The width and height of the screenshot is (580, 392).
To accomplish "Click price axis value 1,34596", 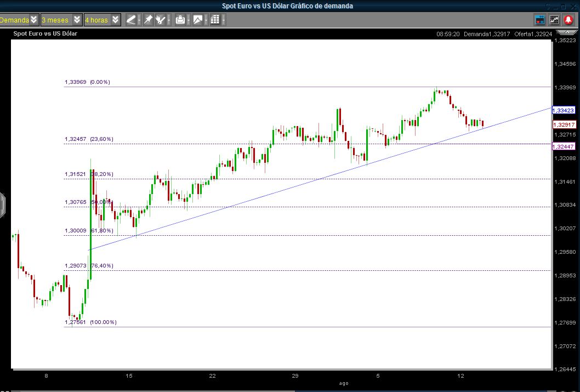I will click(x=565, y=64).
